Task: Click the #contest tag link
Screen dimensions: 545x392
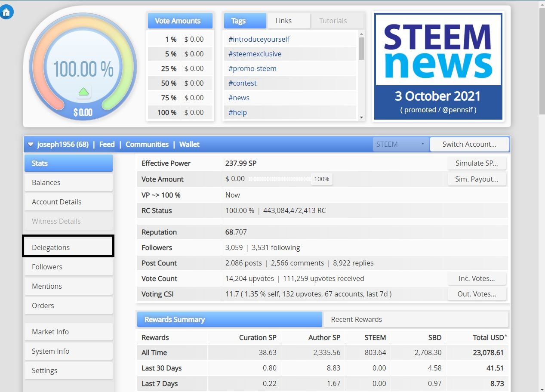Action: [x=242, y=83]
